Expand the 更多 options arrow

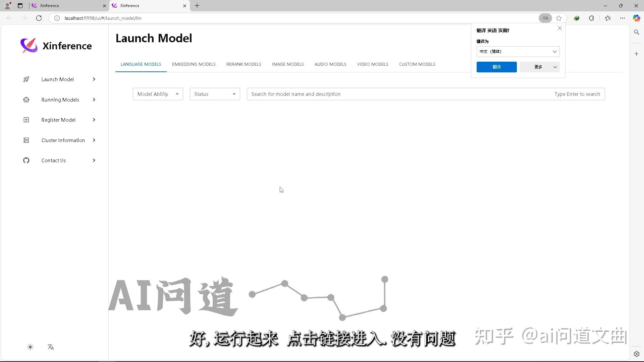tap(555, 67)
